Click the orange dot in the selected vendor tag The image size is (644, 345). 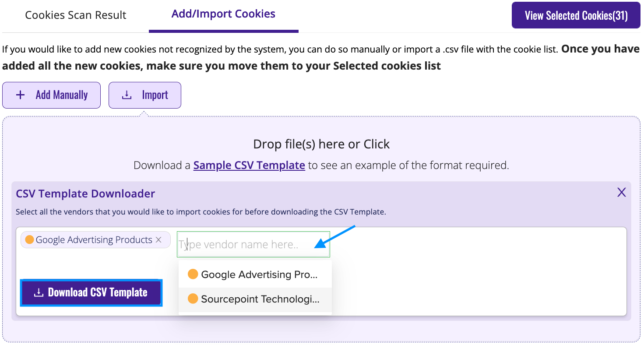[x=30, y=240]
